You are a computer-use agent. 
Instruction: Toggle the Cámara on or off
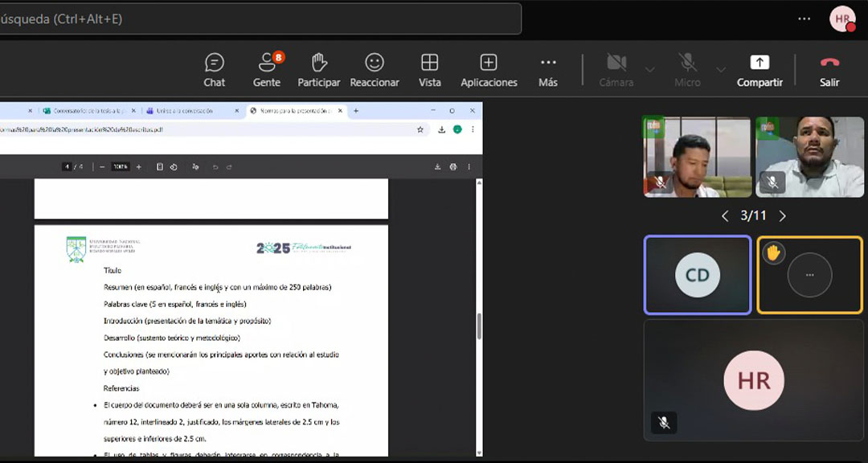pos(616,70)
